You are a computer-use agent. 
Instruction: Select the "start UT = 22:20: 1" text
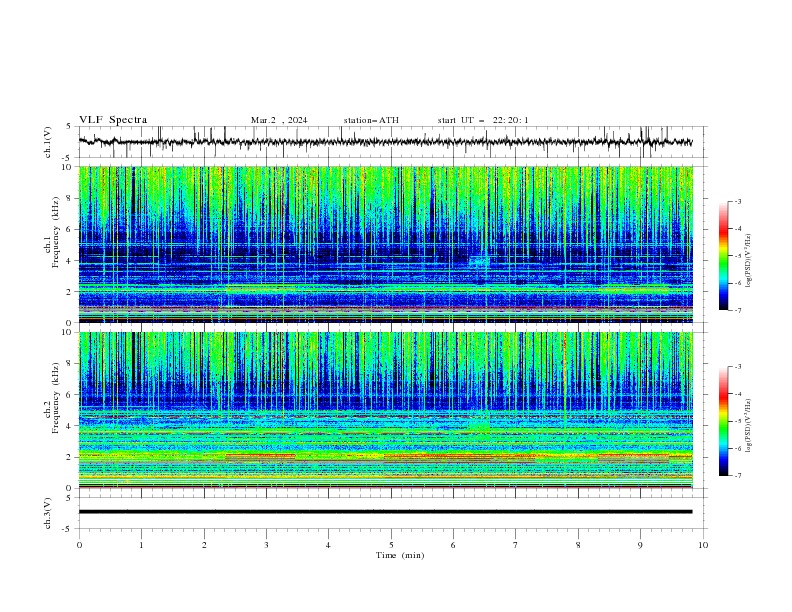[483, 120]
